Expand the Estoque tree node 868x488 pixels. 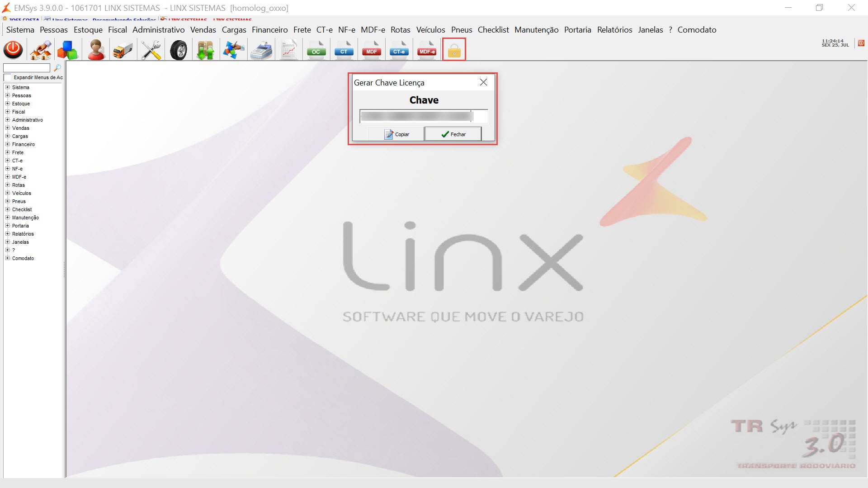[x=7, y=104]
